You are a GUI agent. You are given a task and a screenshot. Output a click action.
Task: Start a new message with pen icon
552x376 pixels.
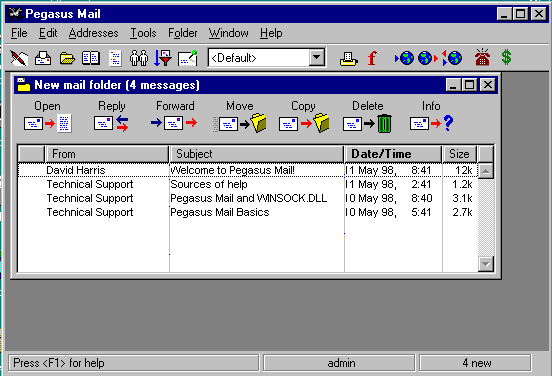(x=19, y=58)
